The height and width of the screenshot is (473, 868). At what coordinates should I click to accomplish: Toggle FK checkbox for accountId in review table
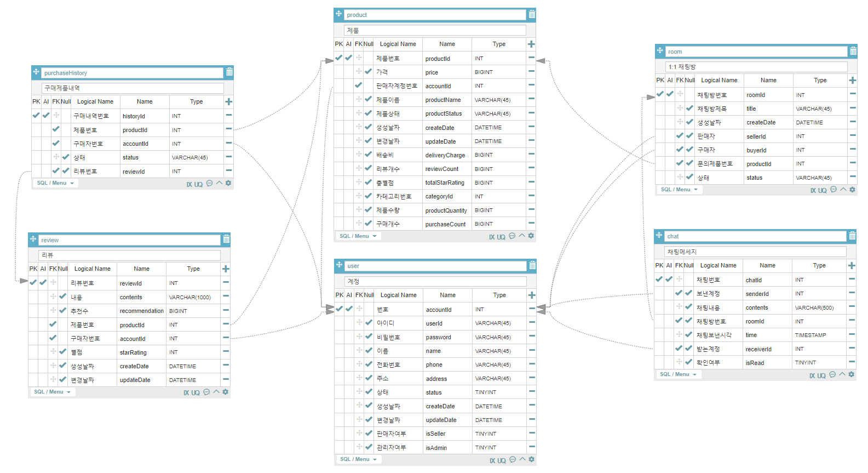click(x=53, y=338)
